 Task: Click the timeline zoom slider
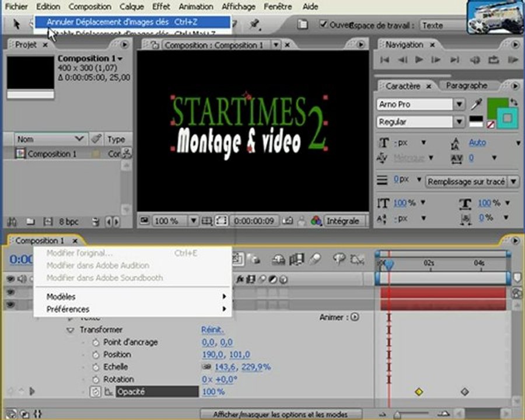click(397, 414)
